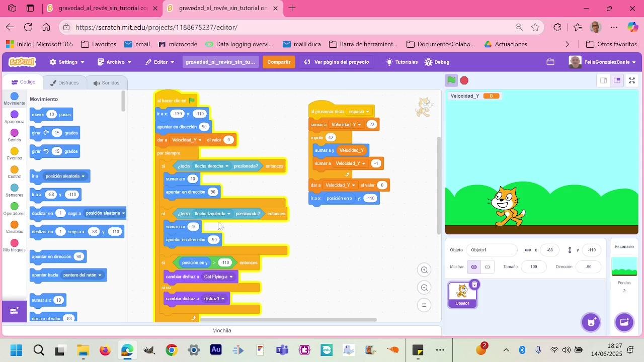This screenshot has width=644, height=362.
Task: Edit the sprite name field Objeto1
Action: click(492, 250)
